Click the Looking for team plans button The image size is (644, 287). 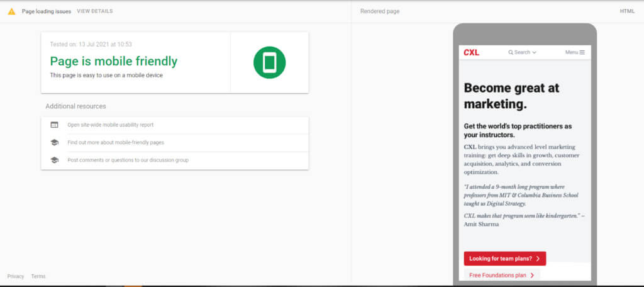[x=505, y=259]
